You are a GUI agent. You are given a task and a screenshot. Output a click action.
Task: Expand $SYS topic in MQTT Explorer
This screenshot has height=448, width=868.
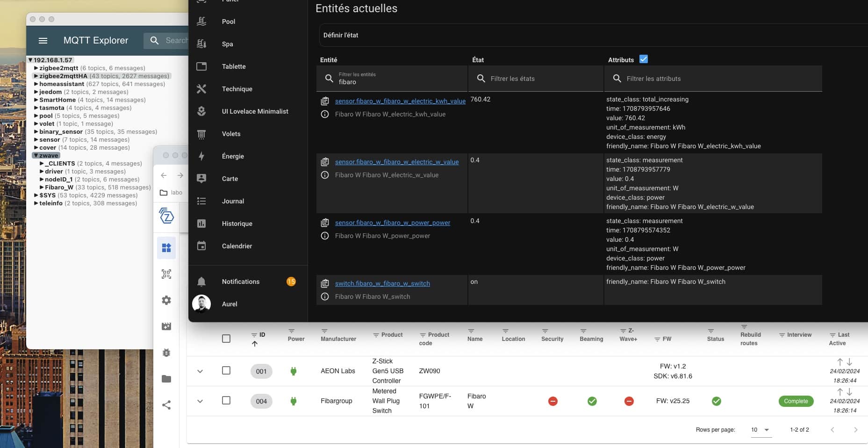coord(36,195)
